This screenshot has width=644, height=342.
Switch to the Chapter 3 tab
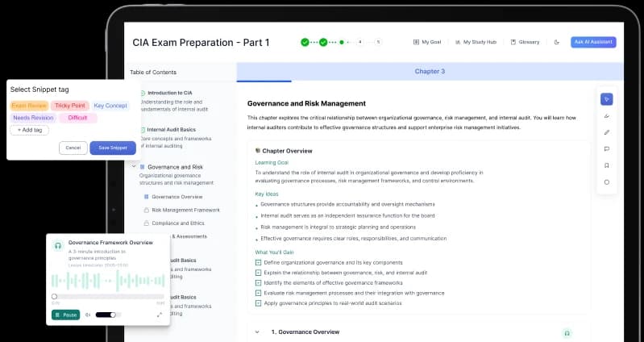point(430,72)
